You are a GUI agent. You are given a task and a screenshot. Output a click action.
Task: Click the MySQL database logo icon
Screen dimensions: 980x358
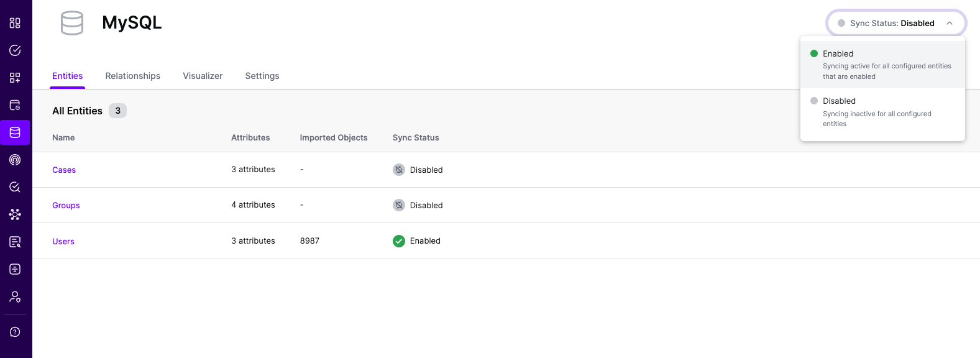[x=72, y=23]
